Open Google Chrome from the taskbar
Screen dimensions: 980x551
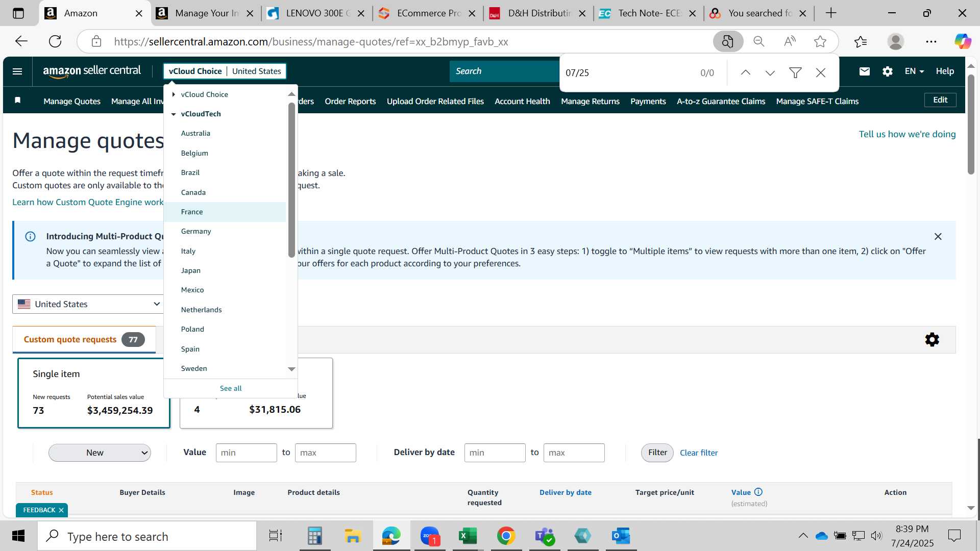506,536
